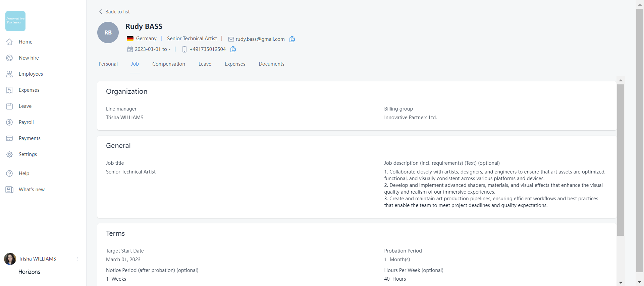Open Settings gear icon
This screenshot has width=644, height=286.
point(9,154)
